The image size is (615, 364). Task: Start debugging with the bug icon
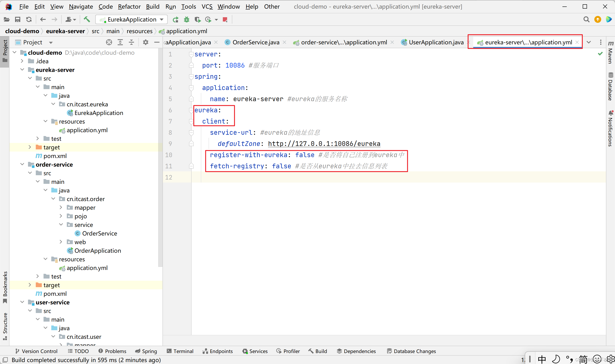coord(187,20)
